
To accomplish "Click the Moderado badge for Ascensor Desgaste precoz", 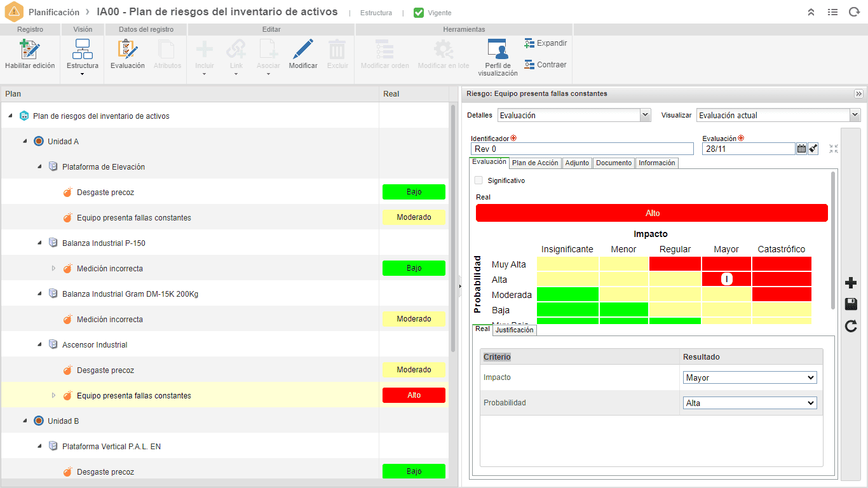I will pos(414,370).
